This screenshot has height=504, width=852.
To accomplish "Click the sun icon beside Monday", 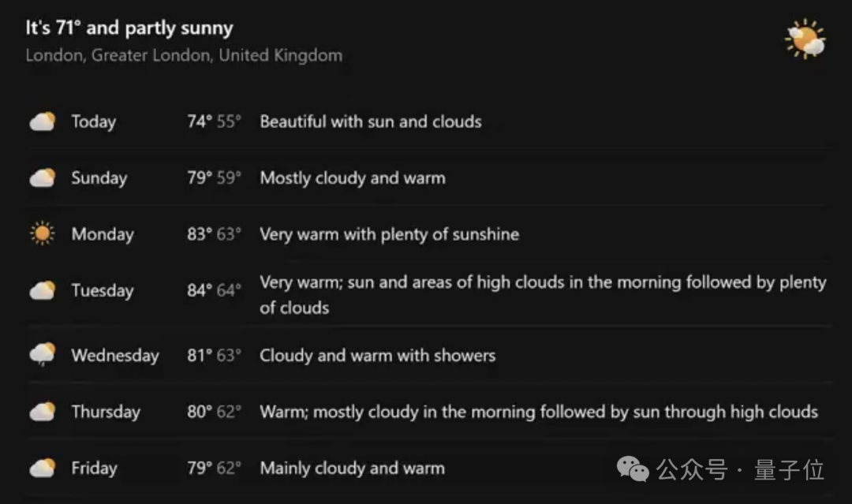I will point(43,233).
